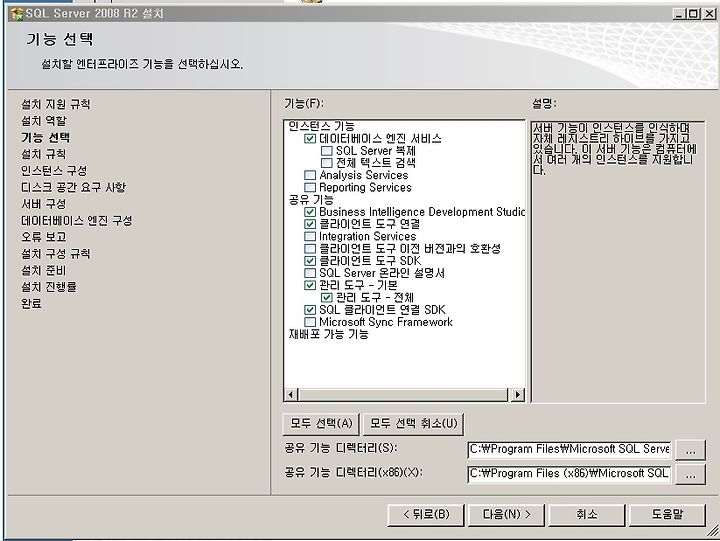Click 데이터베이스 엔진 구성 step

click(x=77, y=220)
